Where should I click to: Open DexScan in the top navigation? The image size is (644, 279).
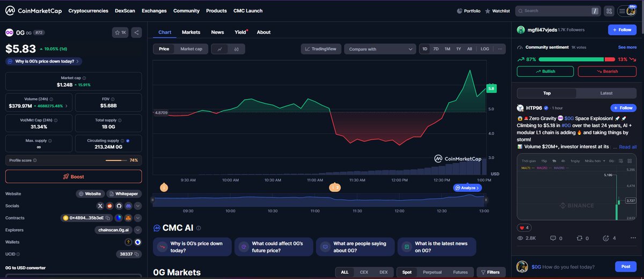[x=125, y=11]
